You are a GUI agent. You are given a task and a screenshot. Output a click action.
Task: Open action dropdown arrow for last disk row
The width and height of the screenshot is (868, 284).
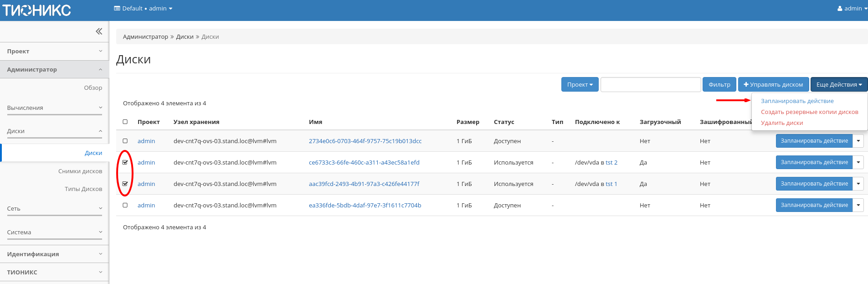pyautogui.click(x=858, y=205)
